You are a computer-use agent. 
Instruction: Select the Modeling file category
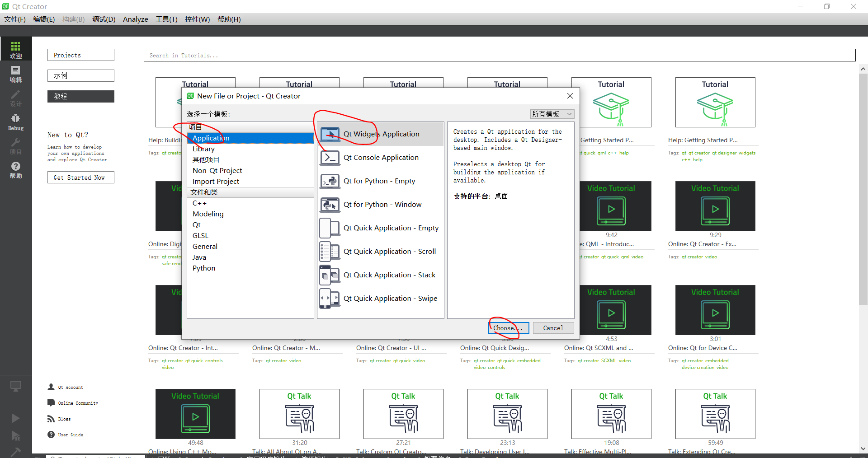point(250,214)
